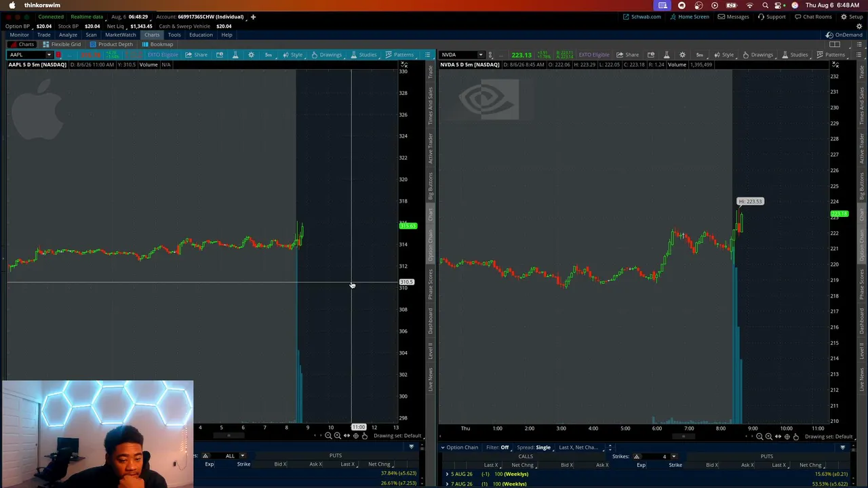Open Support headset link
The image size is (868, 488).
pyautogui.click(x=772, y=16)
